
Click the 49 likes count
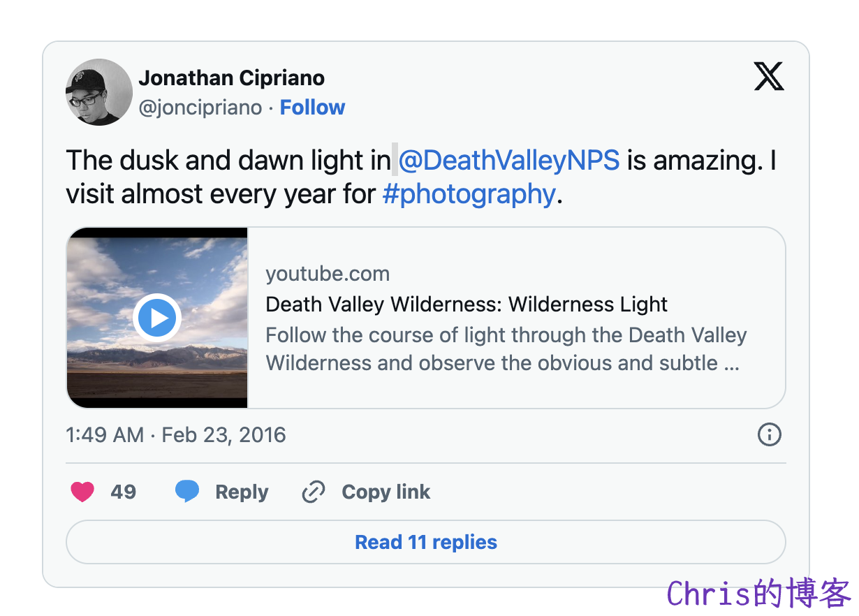[123, 492]
